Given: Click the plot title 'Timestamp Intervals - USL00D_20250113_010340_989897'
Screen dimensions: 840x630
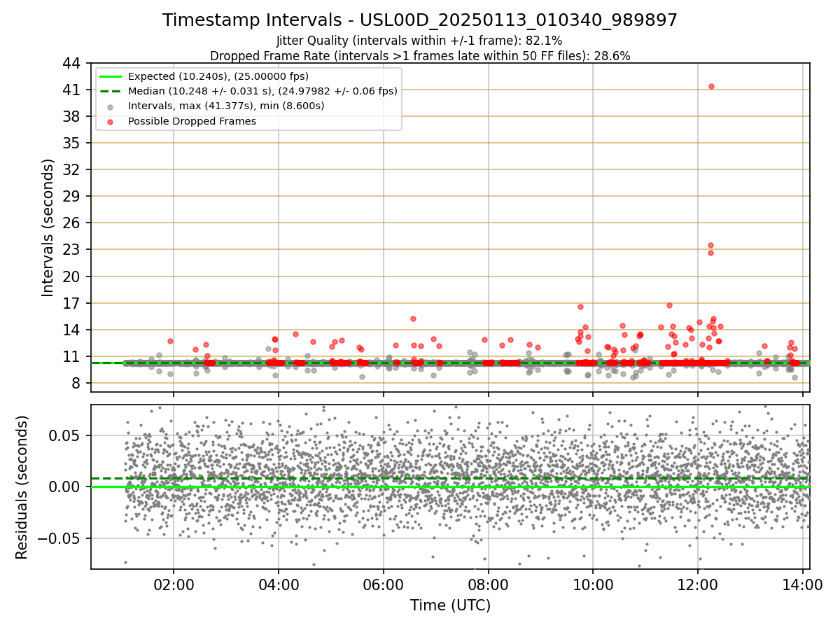Looking at the screenshot, I should [420, 20].
